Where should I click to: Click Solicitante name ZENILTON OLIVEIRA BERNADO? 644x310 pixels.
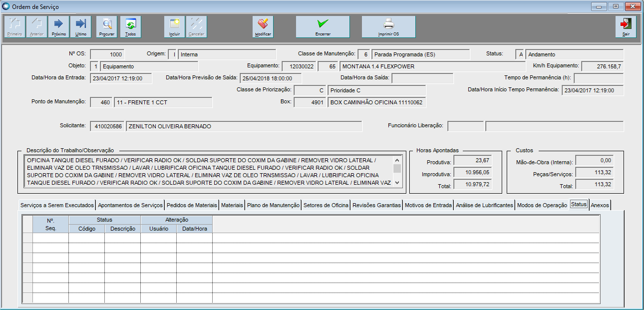pyautogui.click(x=244, y=126)
